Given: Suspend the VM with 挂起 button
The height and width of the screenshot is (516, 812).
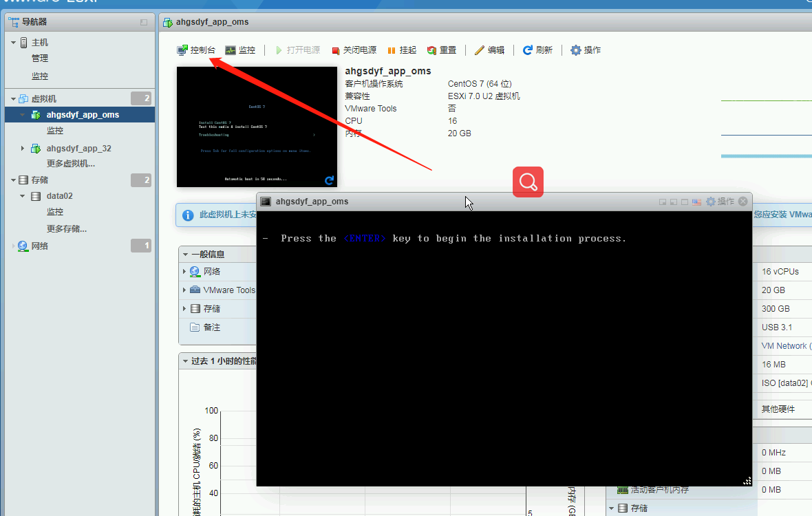Looking at the screenshot, I should (402, 50).
